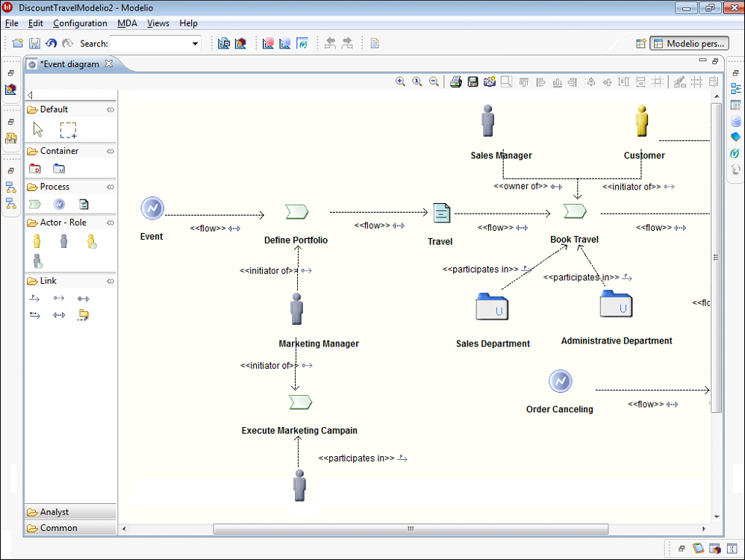The height and width of the screenshot is (560, 745).
Task: Click the vertical scrollbar thumb of diagram
Action: [x=716, y=258]
